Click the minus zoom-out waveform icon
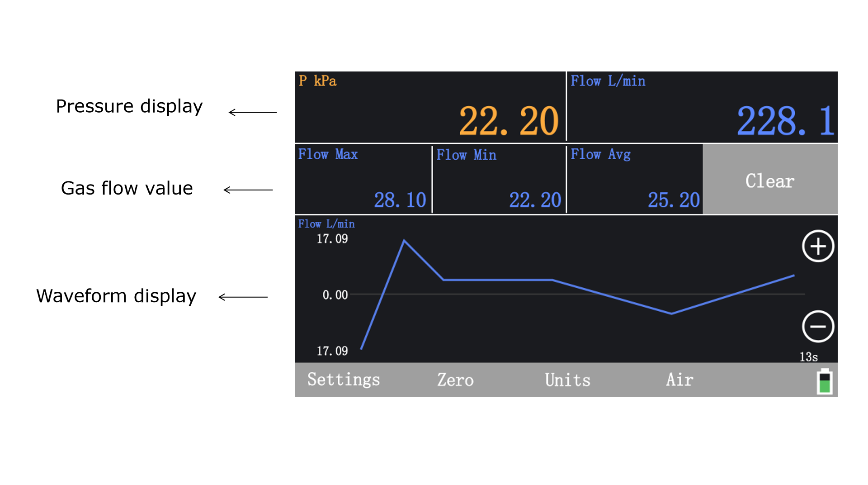868x485 pixels. 818,326
